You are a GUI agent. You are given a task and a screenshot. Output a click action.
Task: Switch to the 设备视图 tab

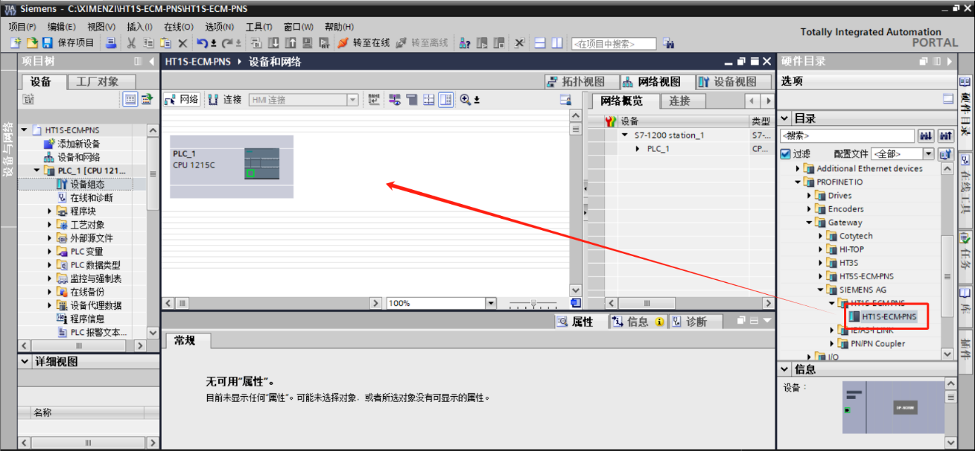pyautogui.click(x=734, y=82)
